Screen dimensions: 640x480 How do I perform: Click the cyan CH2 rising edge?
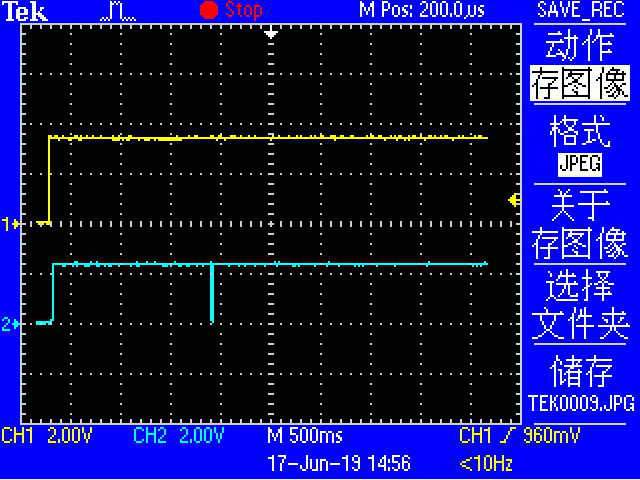[53, 293]
